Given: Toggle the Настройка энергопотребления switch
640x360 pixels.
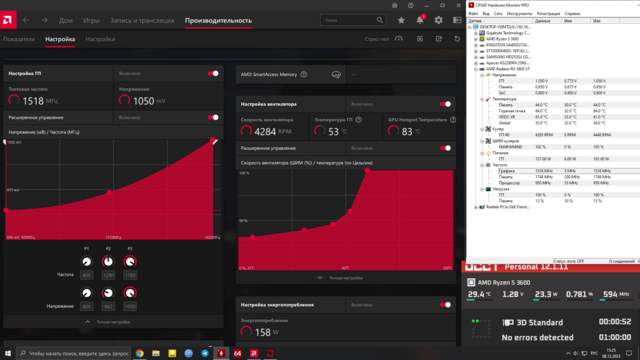Looking at the screenshot, I should click(x=445, y=305).
